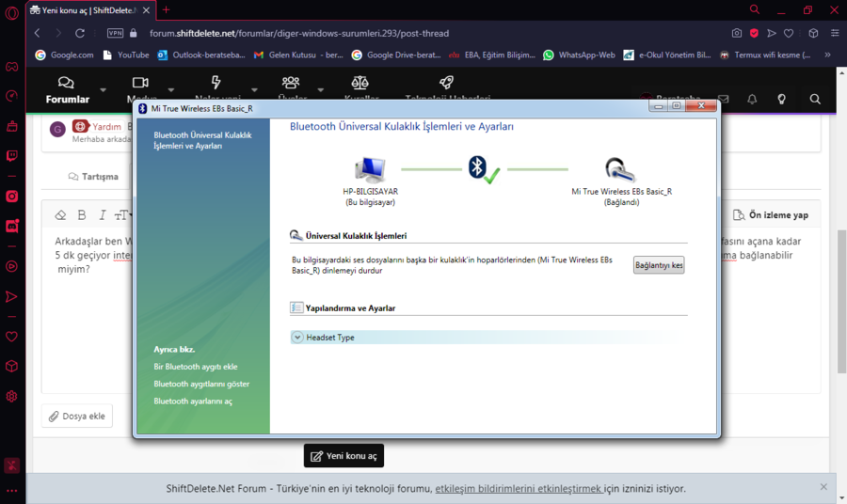
Task: Open bookmarks heart icon in sidebar
Action: pos(12,337)
